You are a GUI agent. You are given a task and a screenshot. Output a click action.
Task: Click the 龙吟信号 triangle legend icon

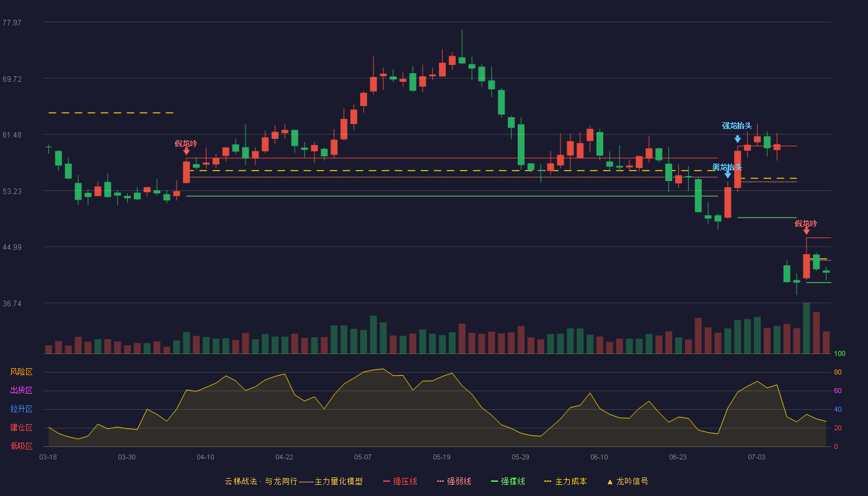pos(610,482)
